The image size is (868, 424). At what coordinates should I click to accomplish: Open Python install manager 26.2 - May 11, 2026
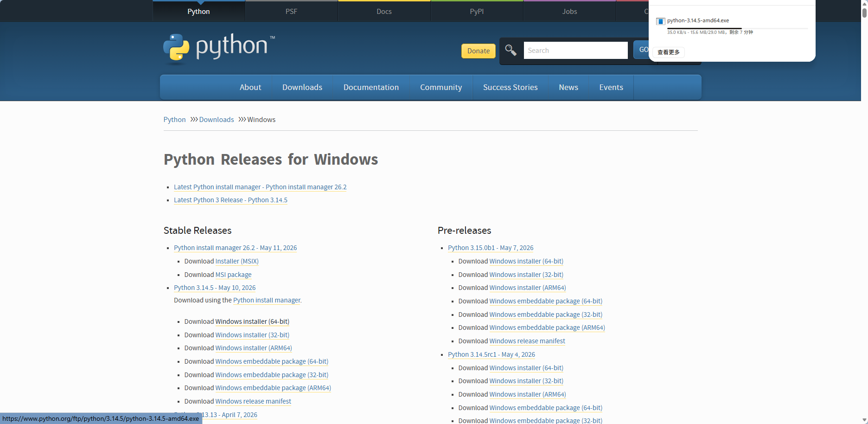click(x=235, y=248)
